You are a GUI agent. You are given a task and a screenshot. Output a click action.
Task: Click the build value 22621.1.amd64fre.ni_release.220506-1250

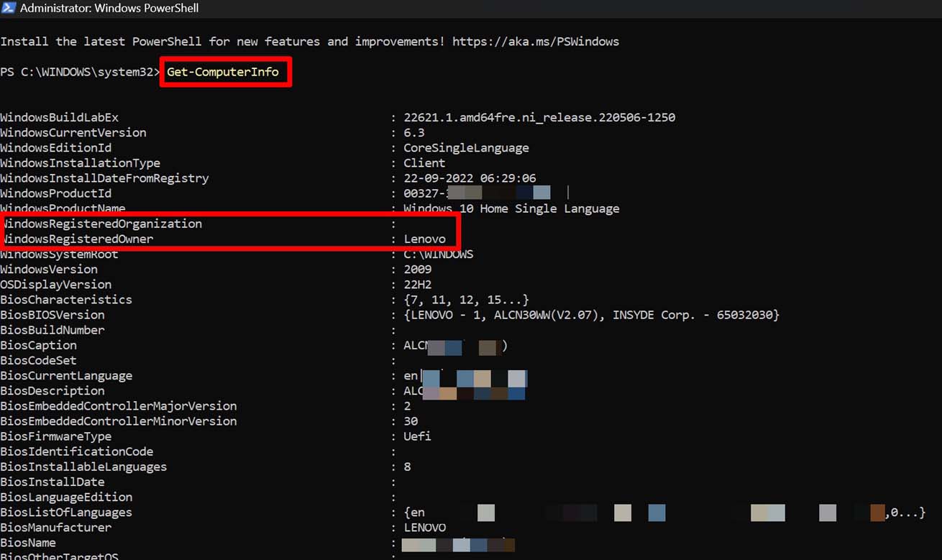(539, 117)
